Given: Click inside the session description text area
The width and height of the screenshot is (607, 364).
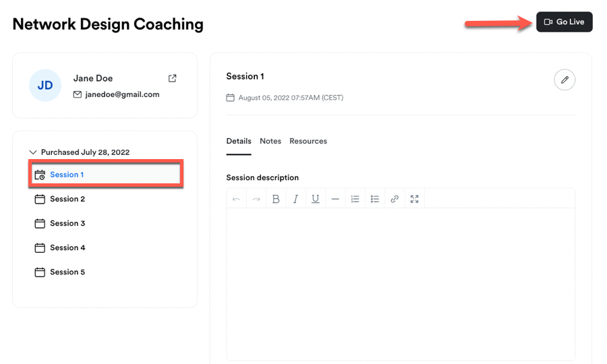Looking at the screenshot, I should (x=401, y=283).
